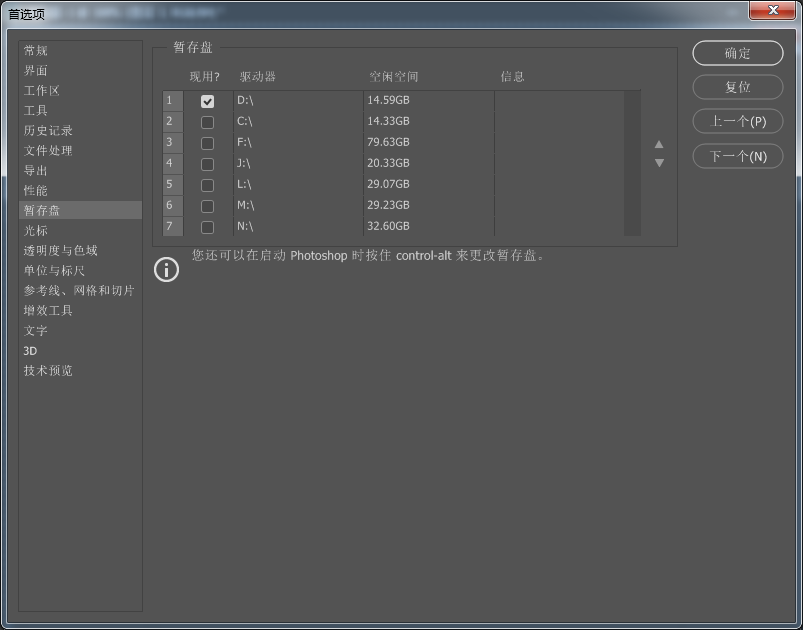Open the 常规 preferences category
Viewport: 803px width, 630px height.
point(80,51)
